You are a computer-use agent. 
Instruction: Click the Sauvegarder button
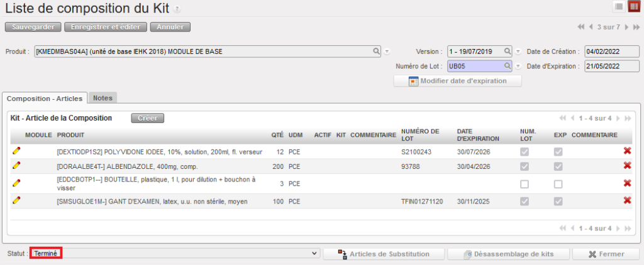pos(33,27)
